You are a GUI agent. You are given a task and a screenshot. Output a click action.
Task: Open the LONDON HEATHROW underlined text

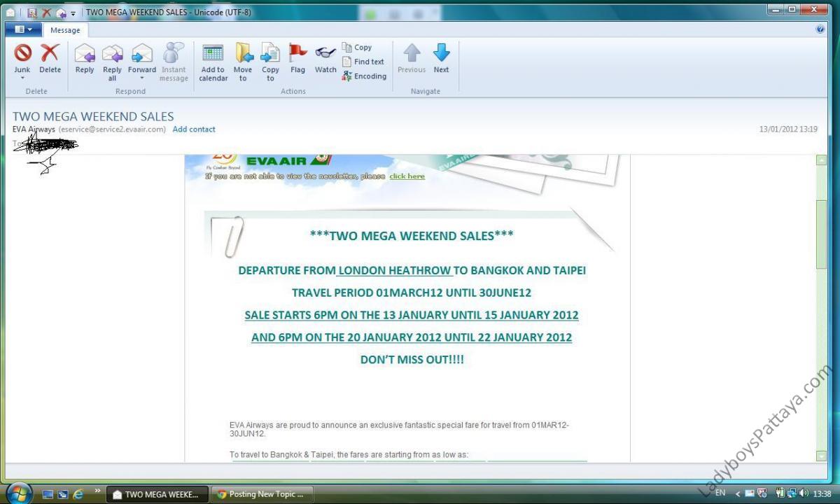395,270
